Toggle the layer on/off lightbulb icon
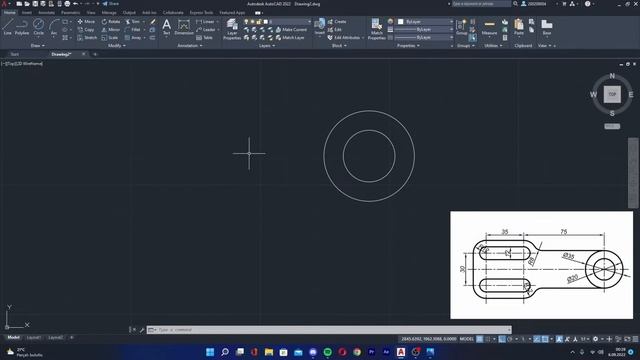640x360 pixels. pyautogui.click(x=246, y=21)
